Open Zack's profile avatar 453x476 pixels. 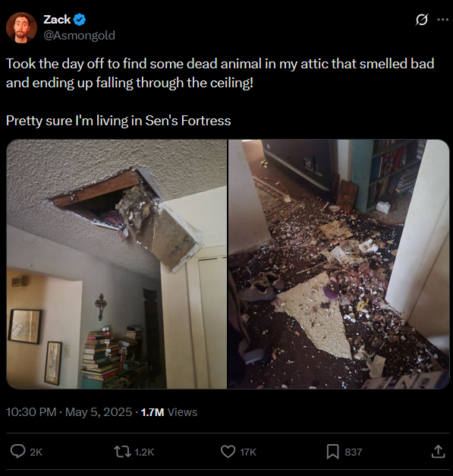tap(21, 27)
